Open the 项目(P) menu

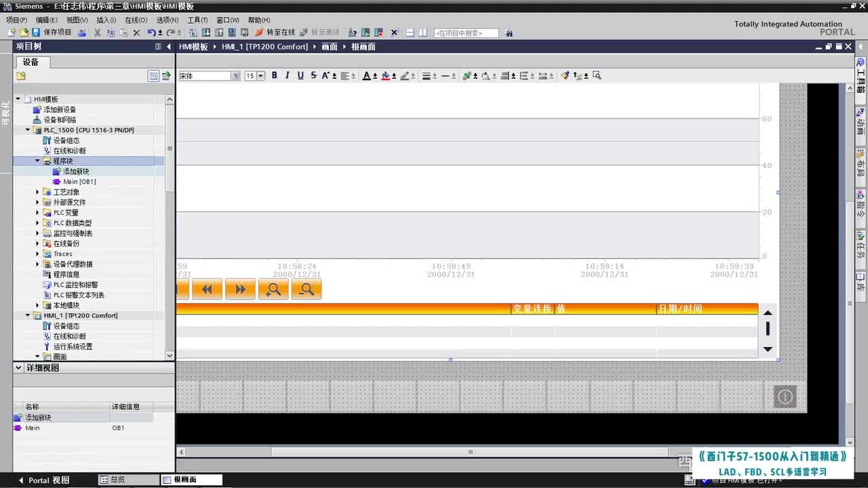click(17, 20)
